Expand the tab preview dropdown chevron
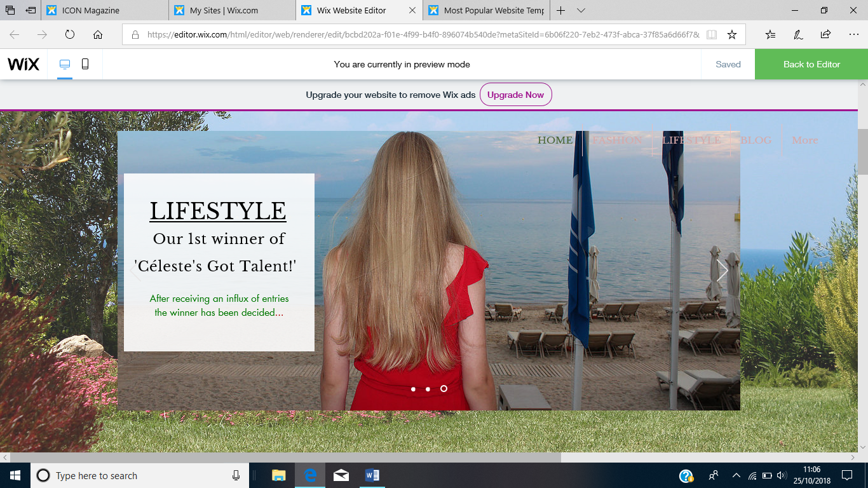Viewport: 868px width, 488px height. tap(581, 10)
